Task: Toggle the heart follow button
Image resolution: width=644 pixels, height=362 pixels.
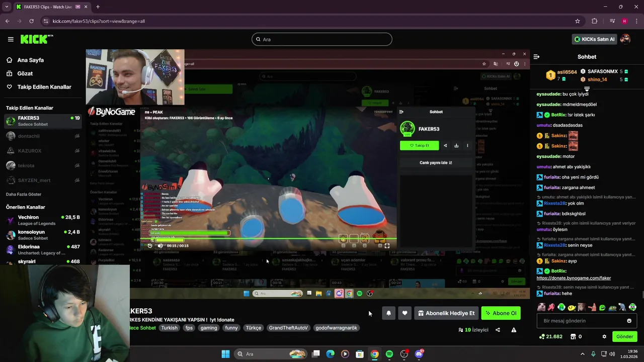Action: click(x=405, y=313)
